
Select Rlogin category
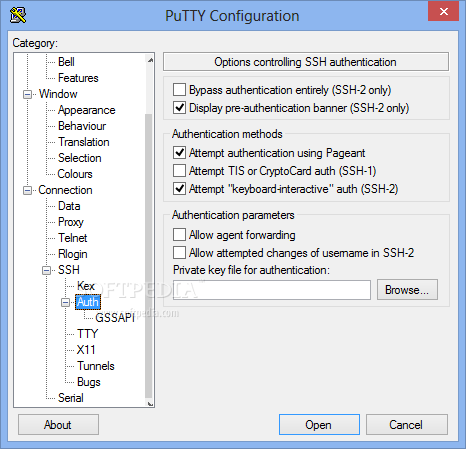tap(73, 254)
